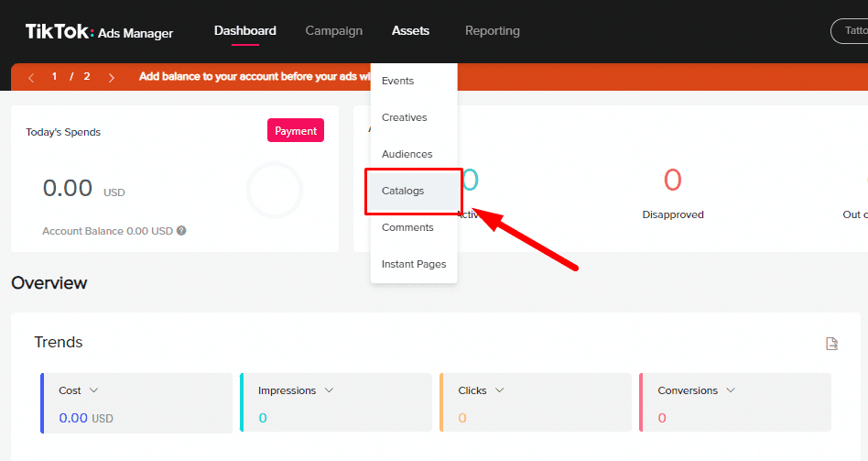The width and height of the screenshot is (868, 461).
Task: Click the pink Payment button
Action: (x=295, y=131)
